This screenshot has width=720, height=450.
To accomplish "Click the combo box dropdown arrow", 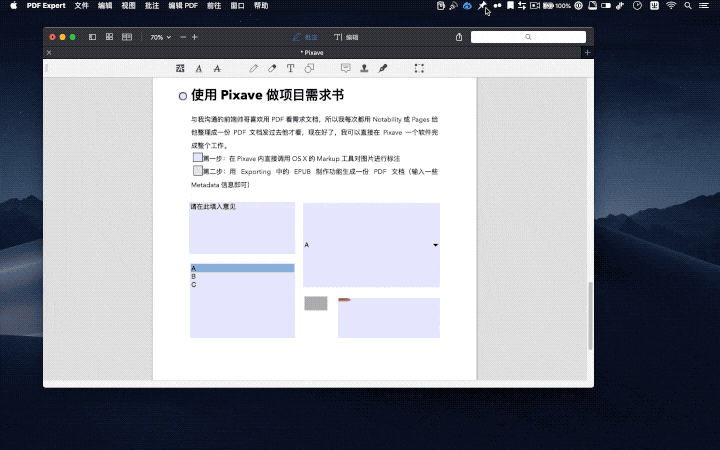I will pos(435,245).
